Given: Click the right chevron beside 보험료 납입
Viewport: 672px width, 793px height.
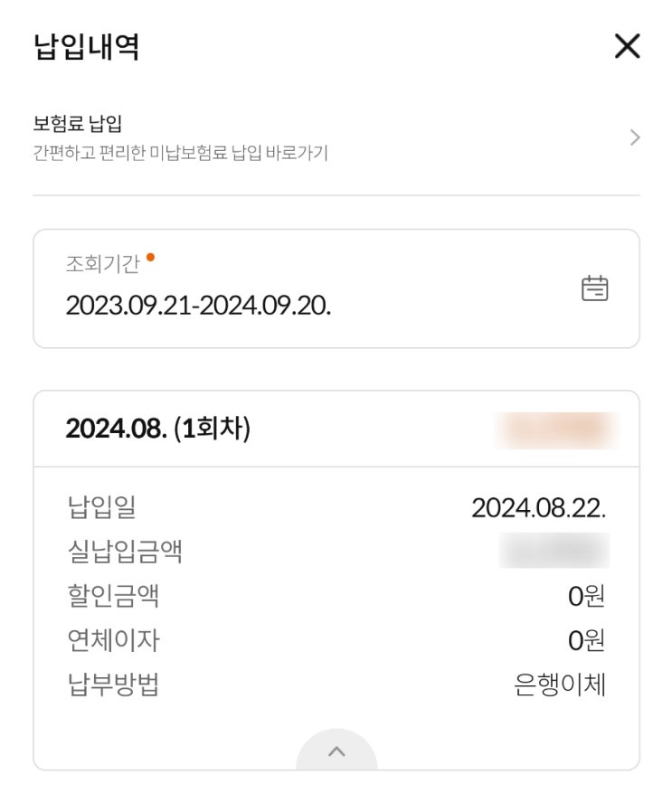Looking at the screenshot, I should [x=634, y=137].
